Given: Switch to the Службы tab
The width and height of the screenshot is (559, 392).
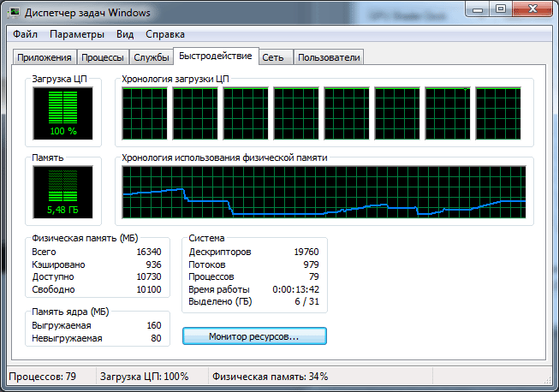Looking at the screenshot, I should click(152, 57).
